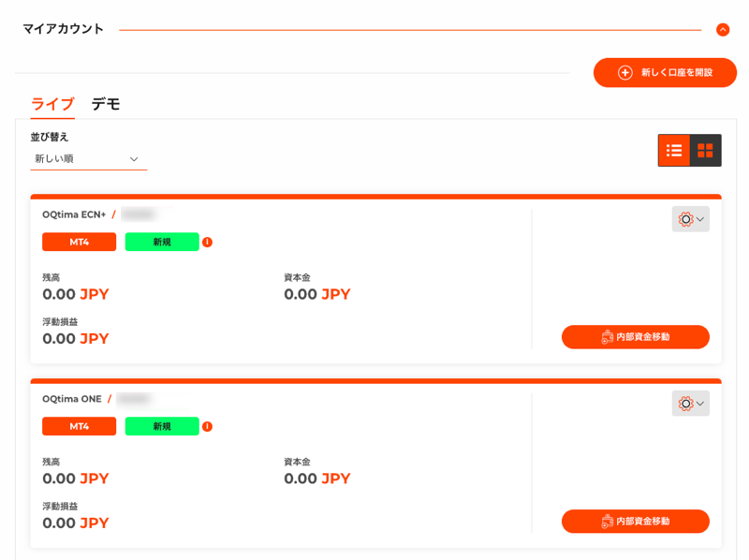The height and width of the screenshot is (560, 749).
Task: Click info icon beside ECN+ 新規 badge
Action: (x=207, y=243)
